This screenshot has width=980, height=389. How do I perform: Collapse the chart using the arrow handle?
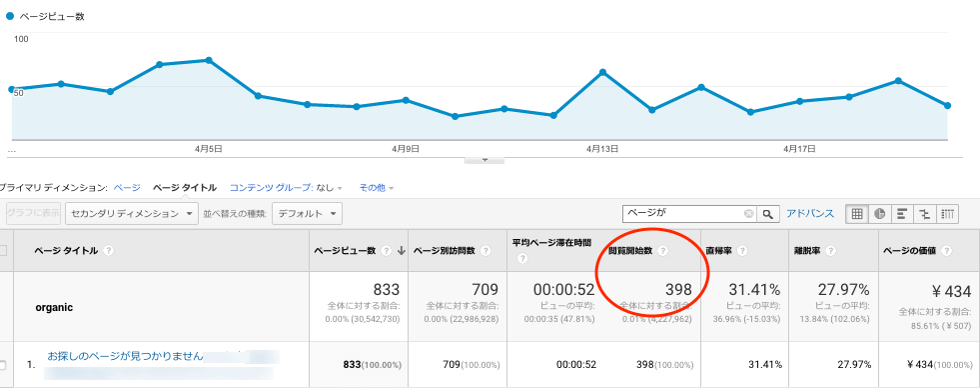[x=485, y=160]
